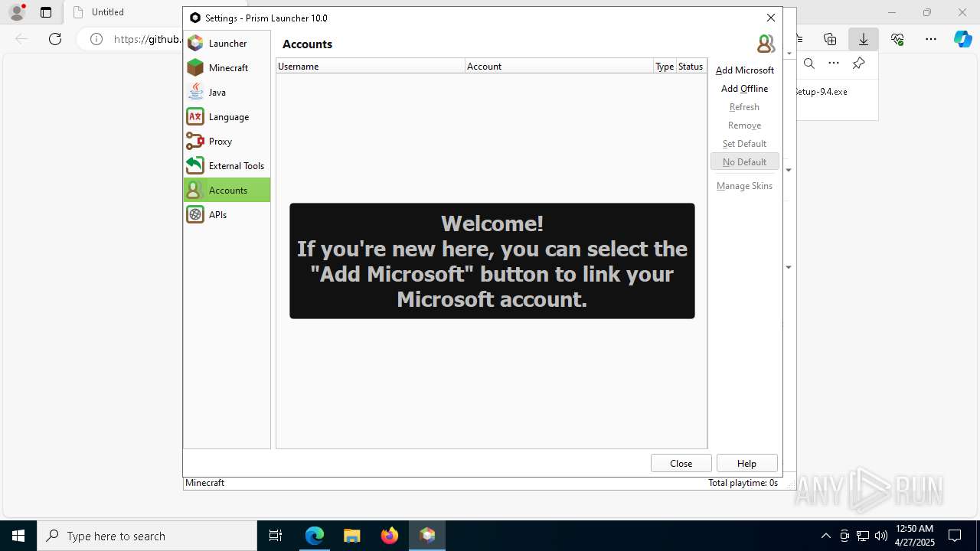Click the Total playtime status text
The image size is (980, 551).
(x=743, y=483)
